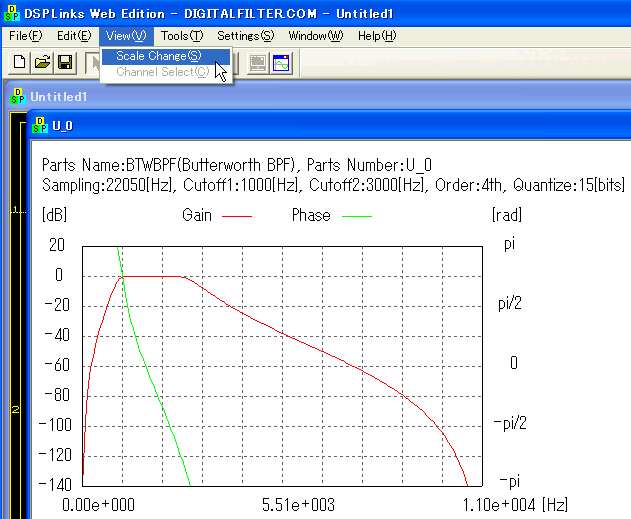Open the Tools menu
Viewport: 631px width, 519px height.
pyautogui.click(x=182, y=36)
